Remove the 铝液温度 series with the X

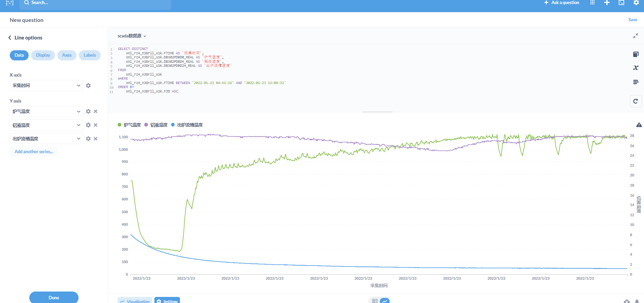pos(96,125)
